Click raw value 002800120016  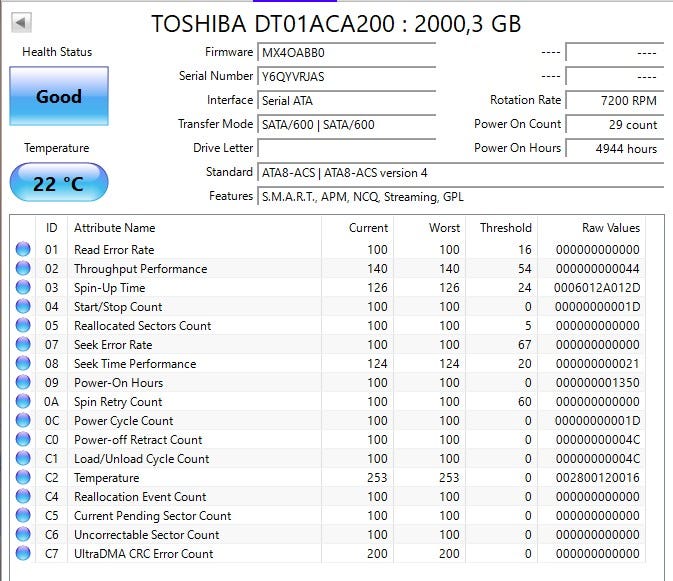(597, 477)
